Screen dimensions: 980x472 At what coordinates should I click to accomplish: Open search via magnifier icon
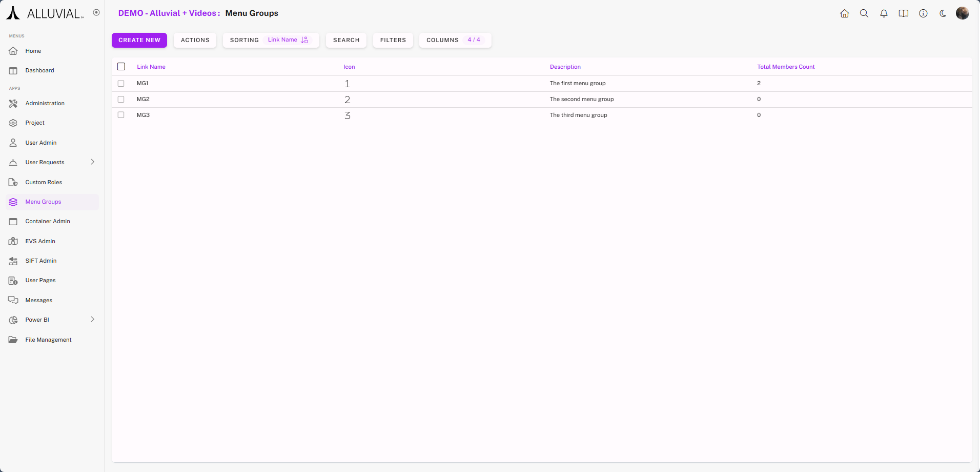864,13
